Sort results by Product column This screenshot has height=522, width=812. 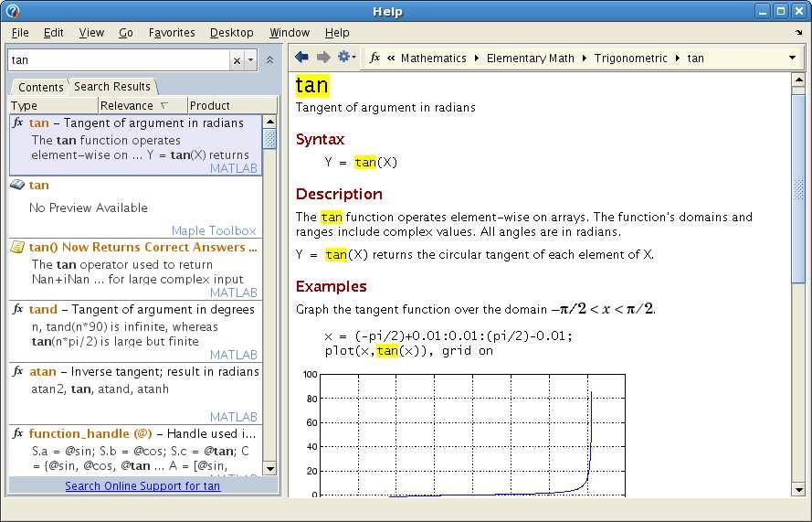tap(233, 106)
